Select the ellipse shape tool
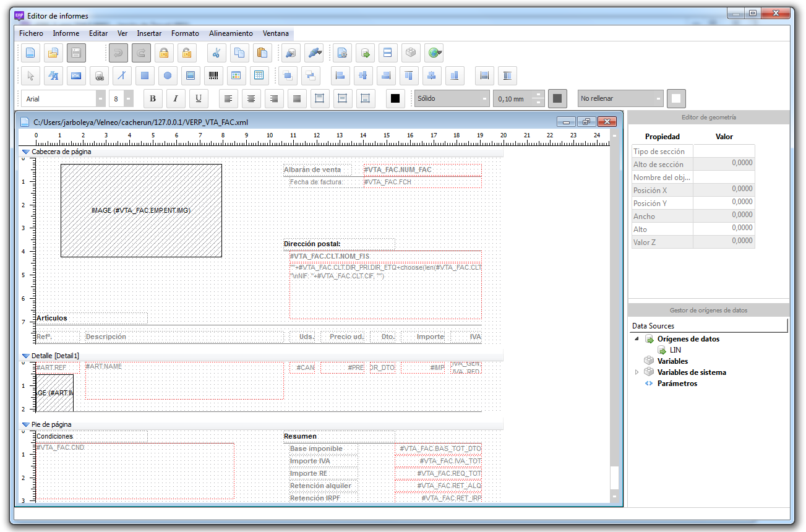Screen dimensions: 806x532 [x=168, y=75]
